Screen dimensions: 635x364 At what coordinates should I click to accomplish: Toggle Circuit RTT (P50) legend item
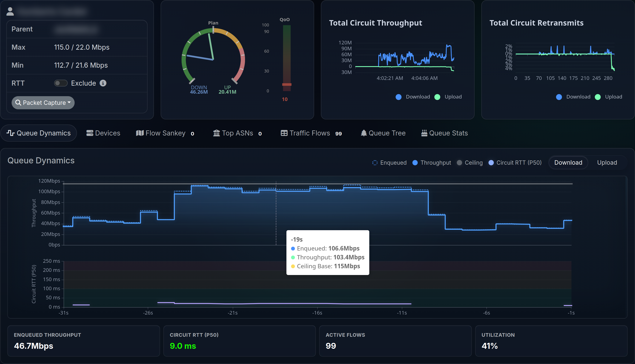515,163
